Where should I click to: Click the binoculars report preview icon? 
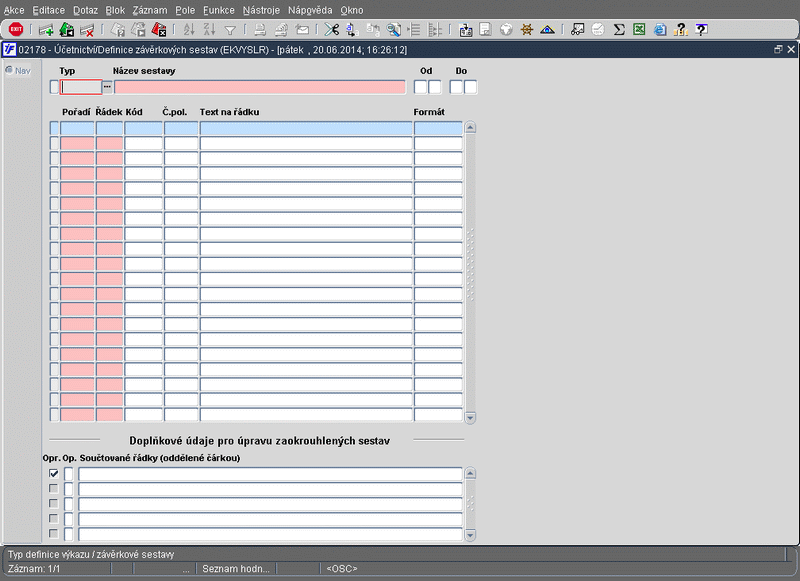tap(578, 30)
